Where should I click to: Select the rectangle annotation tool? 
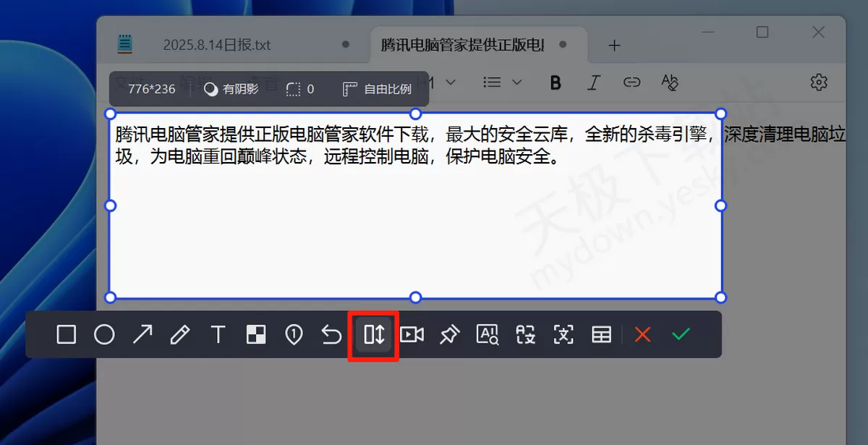point(67,334)
